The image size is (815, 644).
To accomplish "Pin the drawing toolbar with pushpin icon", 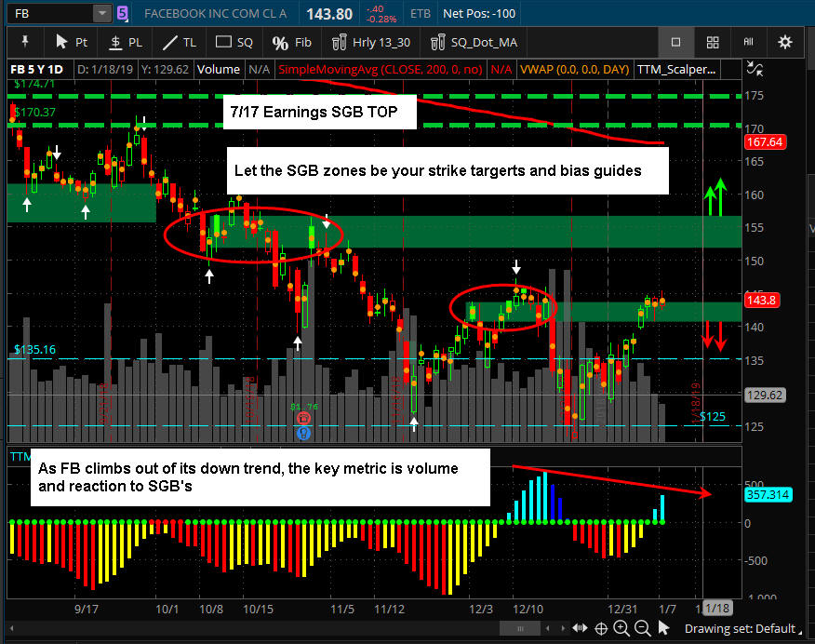I will (x=24, y=42).
